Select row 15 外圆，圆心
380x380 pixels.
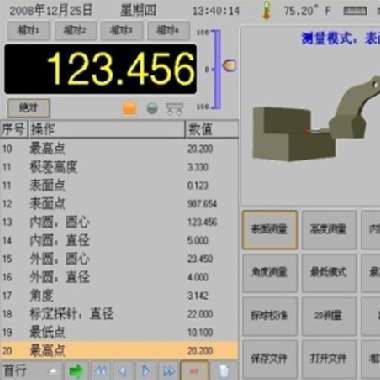pos(119,259)
